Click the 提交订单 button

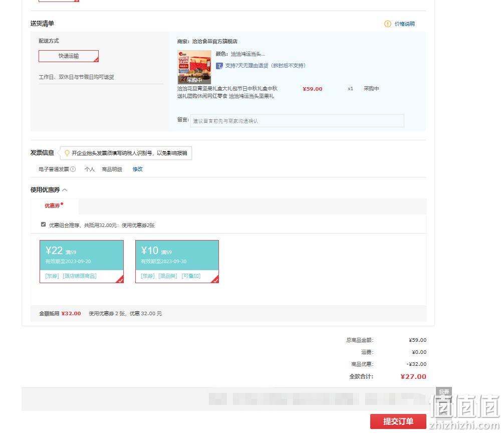(x=398, y=421)
